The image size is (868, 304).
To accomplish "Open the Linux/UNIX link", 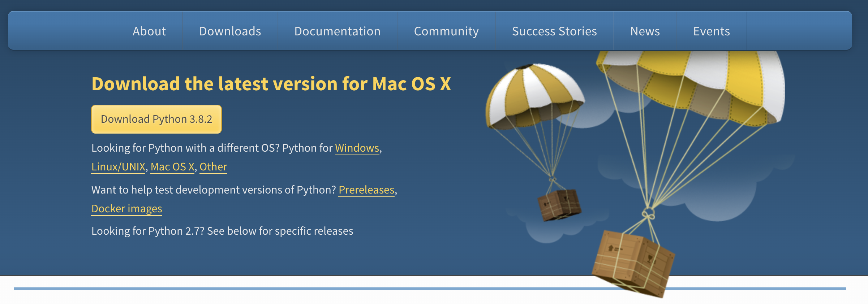I will click(x=118, y=167).
